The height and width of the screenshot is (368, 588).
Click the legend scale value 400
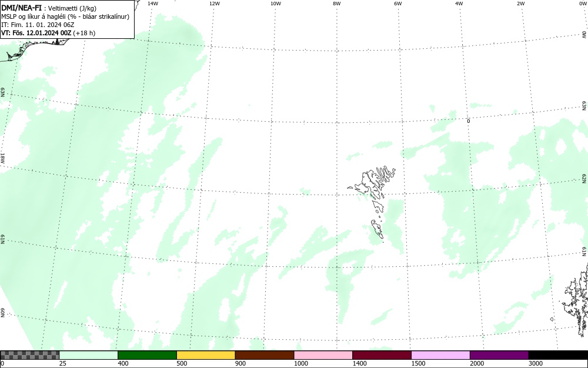[123, 363]
